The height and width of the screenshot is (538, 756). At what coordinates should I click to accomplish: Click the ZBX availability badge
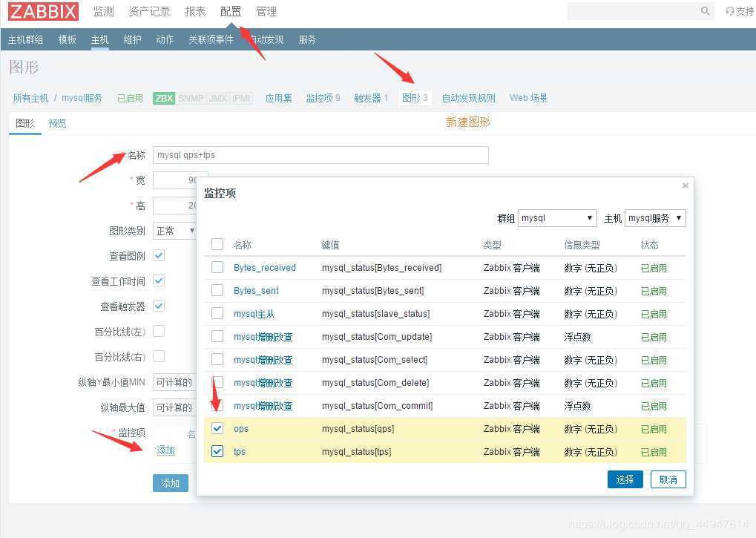coord(164,99)
